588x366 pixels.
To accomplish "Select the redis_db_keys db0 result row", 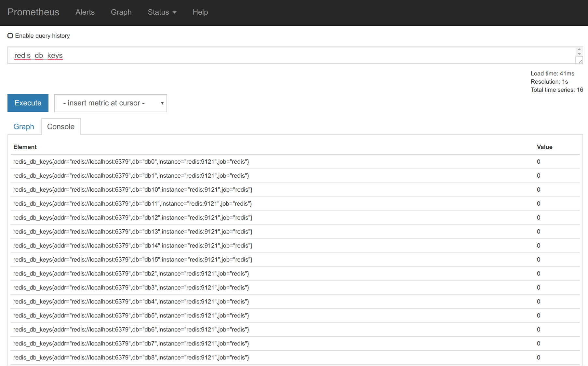I will pyautogui.click(x=131, y=162).
